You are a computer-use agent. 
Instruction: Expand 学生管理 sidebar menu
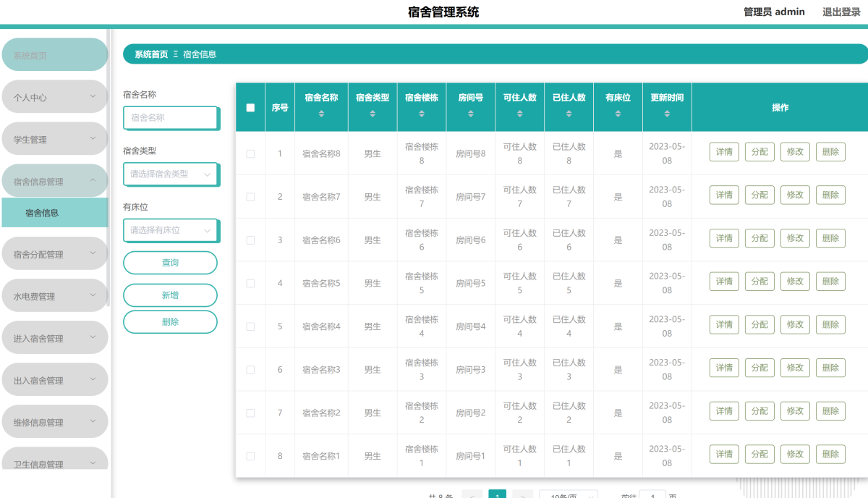pyautogui.click(x=54, y=139)
